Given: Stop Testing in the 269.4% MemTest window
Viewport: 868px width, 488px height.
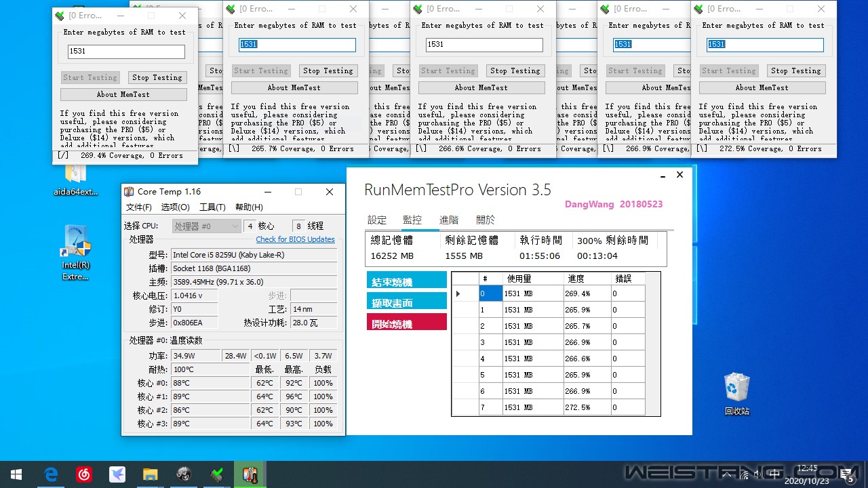Looking at the screenshot, I should click(157, 77).
